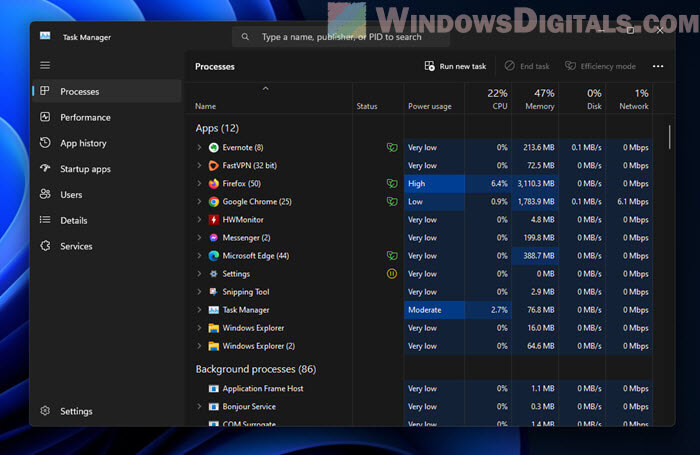Click the Snipping Tool app icon
The width and height of the screenshot is (700, 455).
tap(214, 292)
